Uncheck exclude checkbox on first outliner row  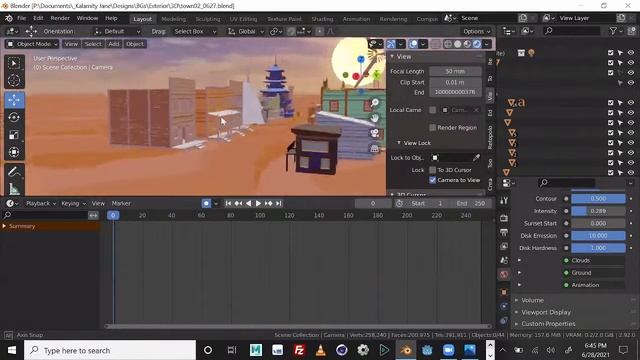point(611,53)
